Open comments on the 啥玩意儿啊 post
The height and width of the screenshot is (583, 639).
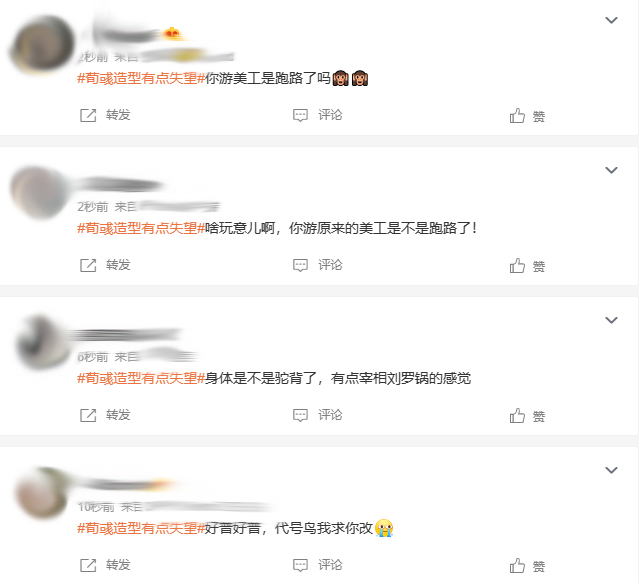coord(300,265)
